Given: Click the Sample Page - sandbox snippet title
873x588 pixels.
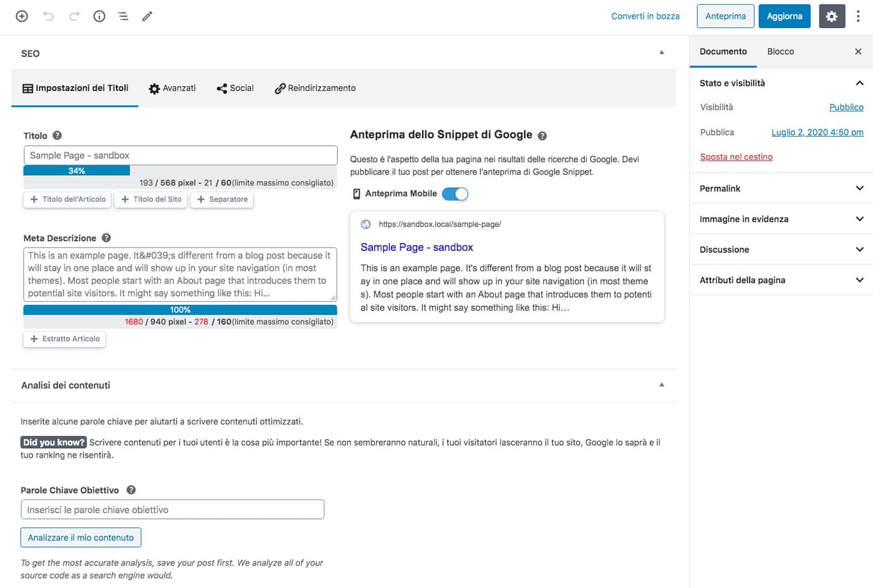Looking at the screenshot, I should point(417,248).
